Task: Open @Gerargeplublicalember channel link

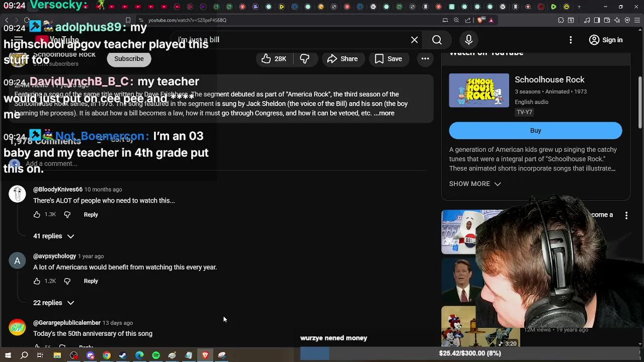Action: (67, 323)
